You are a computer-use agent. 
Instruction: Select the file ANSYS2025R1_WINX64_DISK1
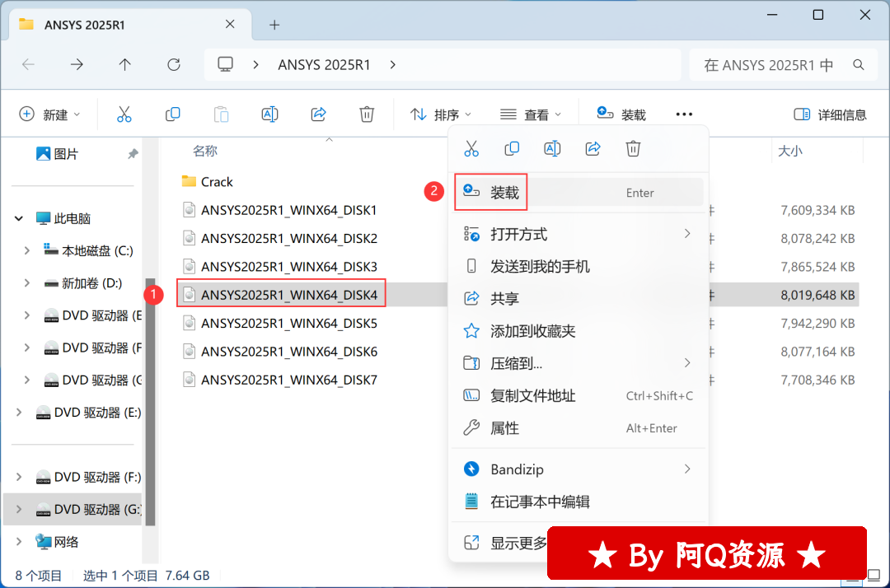pyautogui.click(x=280, y=210)
